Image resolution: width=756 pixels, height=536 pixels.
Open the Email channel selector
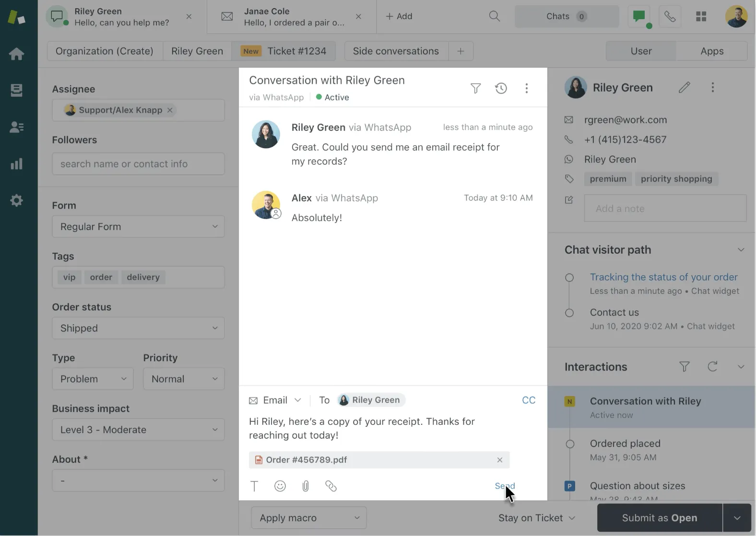(275, 400)
